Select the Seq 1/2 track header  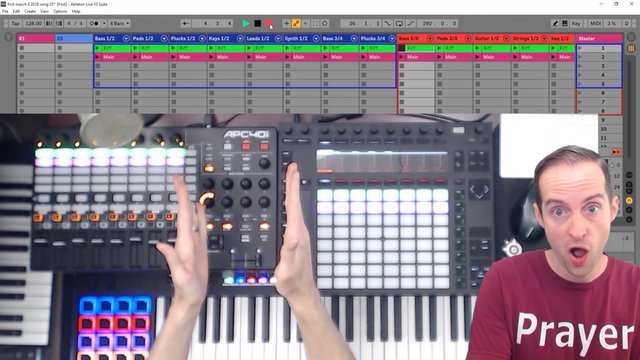coord(562,38)
